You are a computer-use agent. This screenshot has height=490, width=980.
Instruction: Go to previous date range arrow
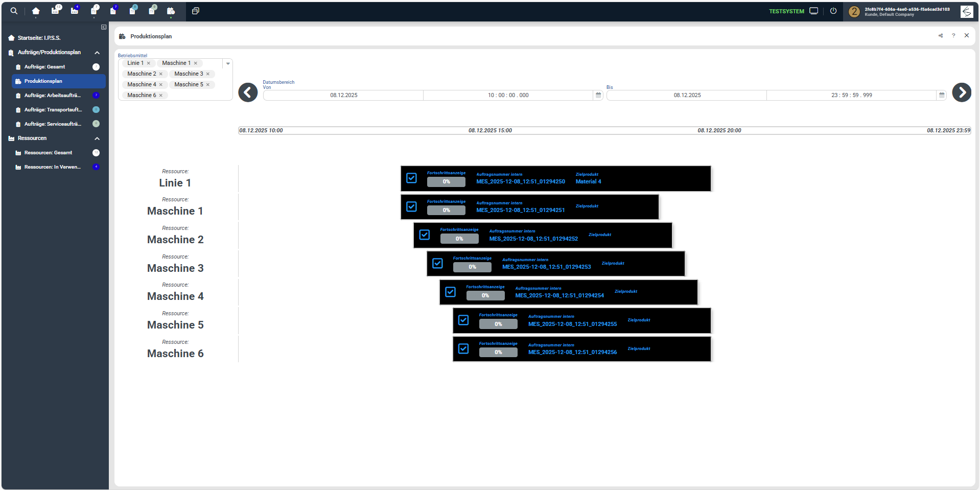[248, 92]
